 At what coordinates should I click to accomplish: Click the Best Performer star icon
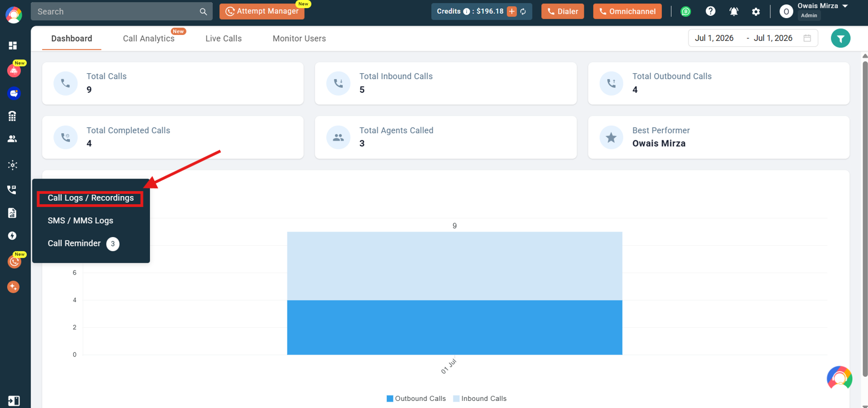tap(611, 137)
